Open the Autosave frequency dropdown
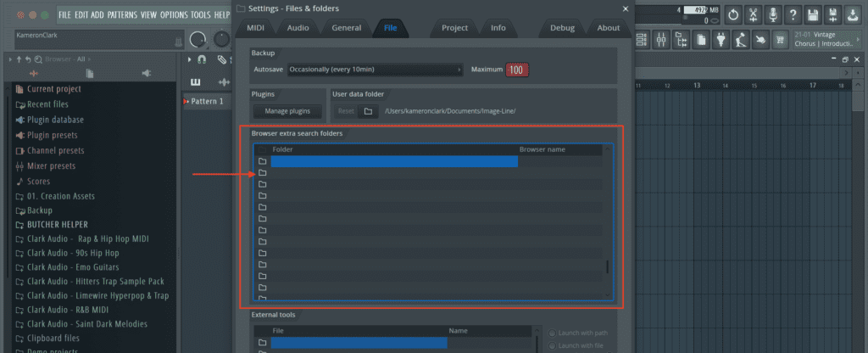 pos(376,70)
